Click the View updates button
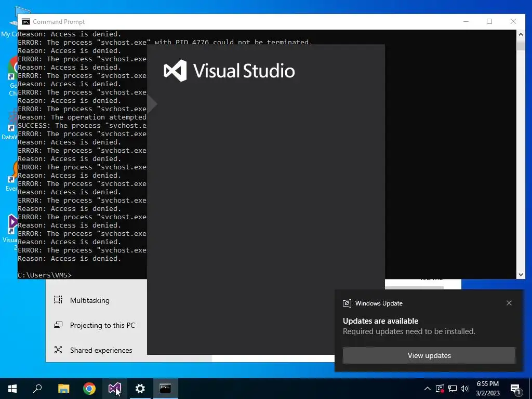The image size is (532, 399). click(429, 355)
